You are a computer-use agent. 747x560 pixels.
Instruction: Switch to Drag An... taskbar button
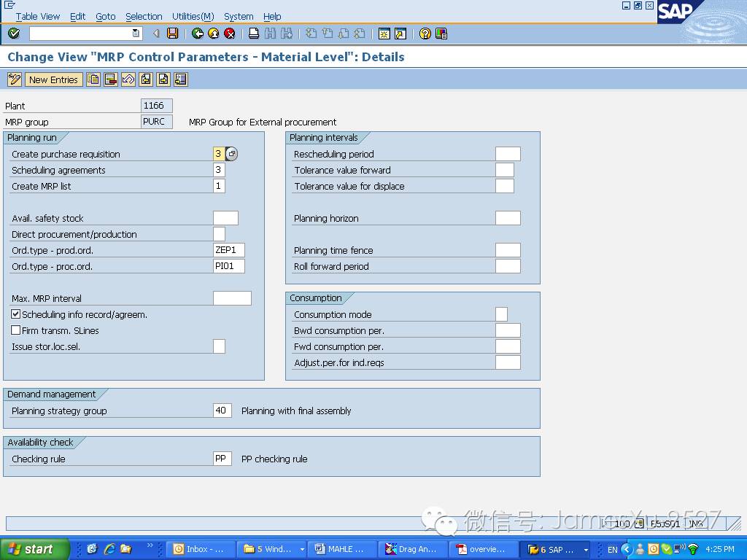[413, 549]
